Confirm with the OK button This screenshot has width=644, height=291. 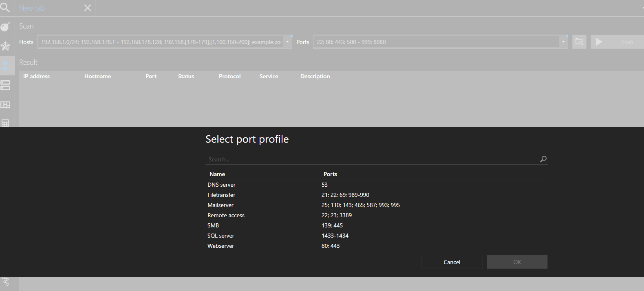click(517, 262)
